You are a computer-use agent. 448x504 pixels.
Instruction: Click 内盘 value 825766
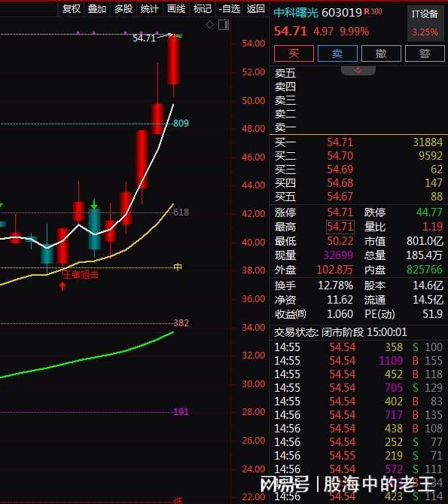click(x=425, y=270)
